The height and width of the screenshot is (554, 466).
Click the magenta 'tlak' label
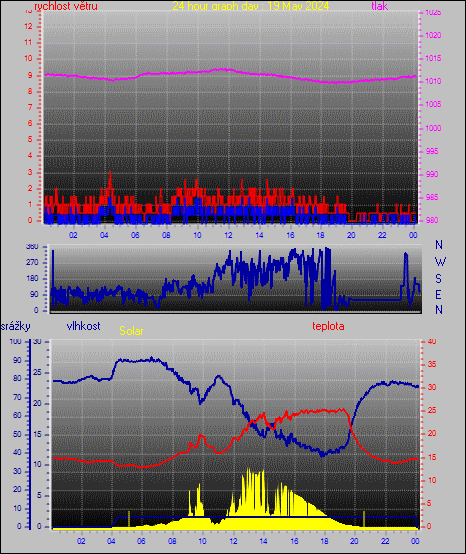380,6
